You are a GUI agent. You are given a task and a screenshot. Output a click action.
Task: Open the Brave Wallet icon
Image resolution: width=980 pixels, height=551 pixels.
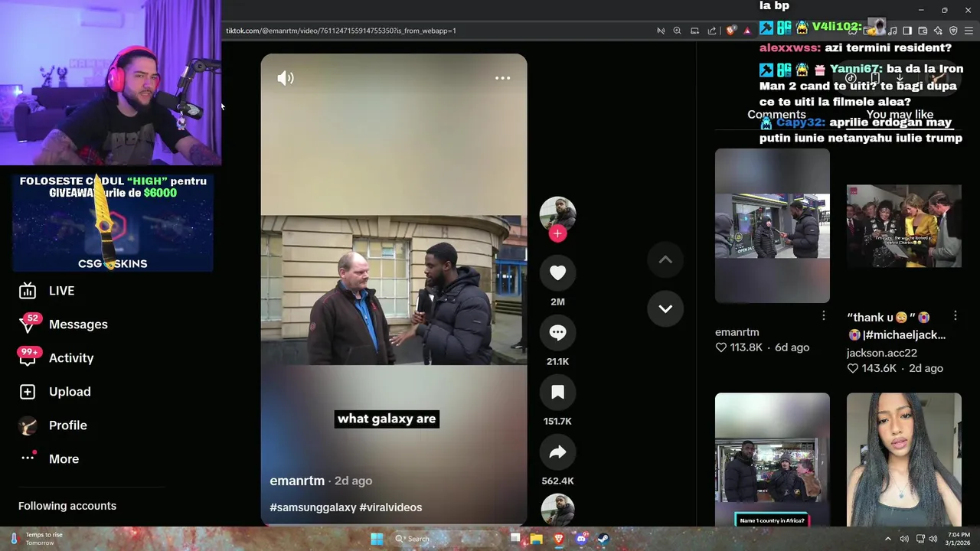[923, 31]
